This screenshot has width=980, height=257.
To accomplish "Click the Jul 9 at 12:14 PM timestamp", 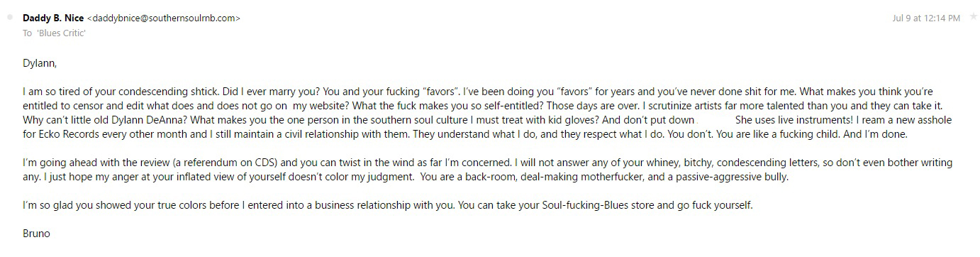I will [926, 18].
